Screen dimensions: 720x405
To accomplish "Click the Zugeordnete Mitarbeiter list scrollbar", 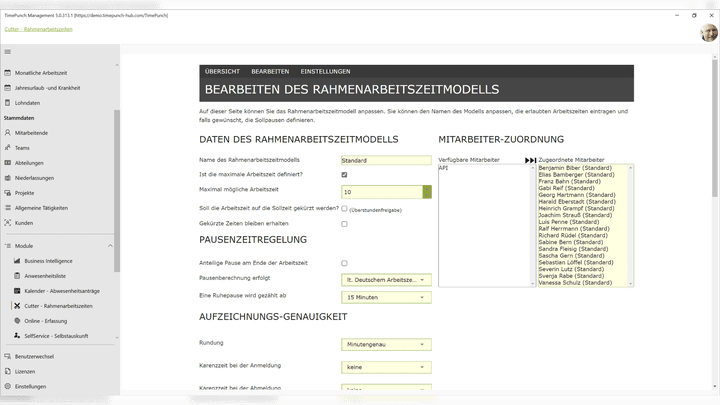I will (630, 225).
